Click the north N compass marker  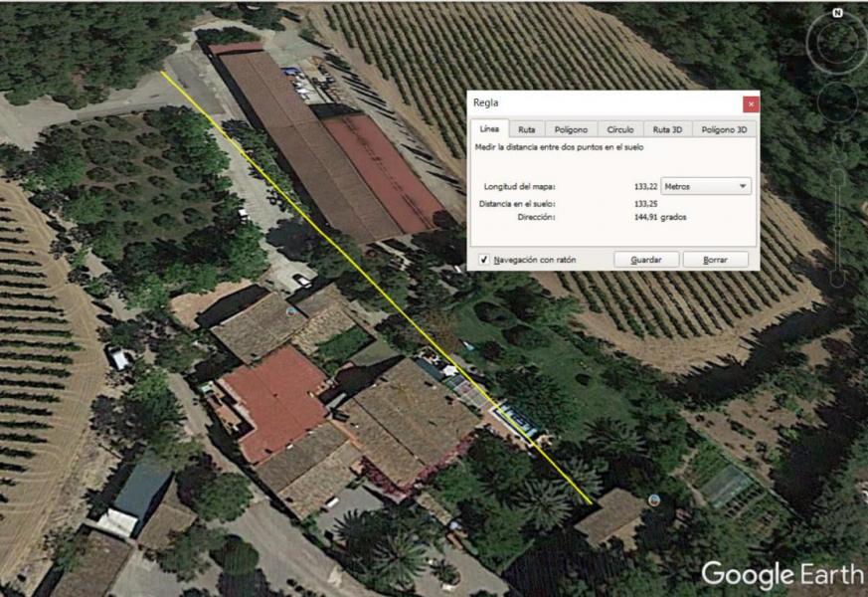837,13
